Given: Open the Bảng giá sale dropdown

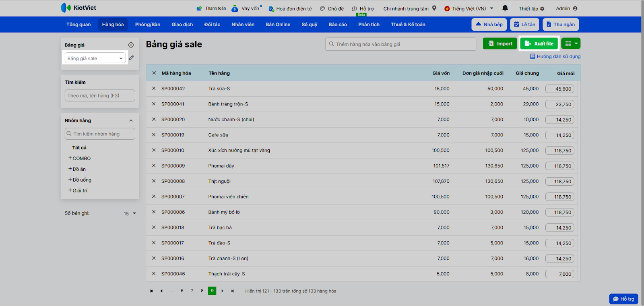Looking at the screenshot, I should click(x=95, y=58).
